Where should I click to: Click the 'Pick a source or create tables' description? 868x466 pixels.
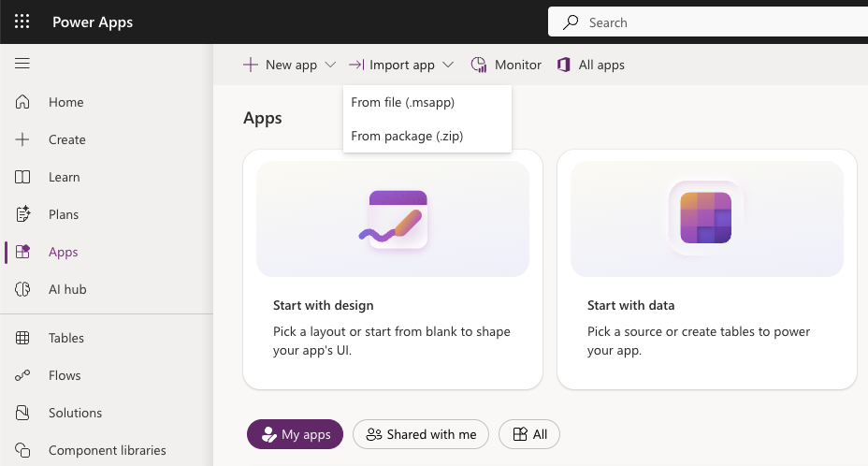tap(699, 341)
